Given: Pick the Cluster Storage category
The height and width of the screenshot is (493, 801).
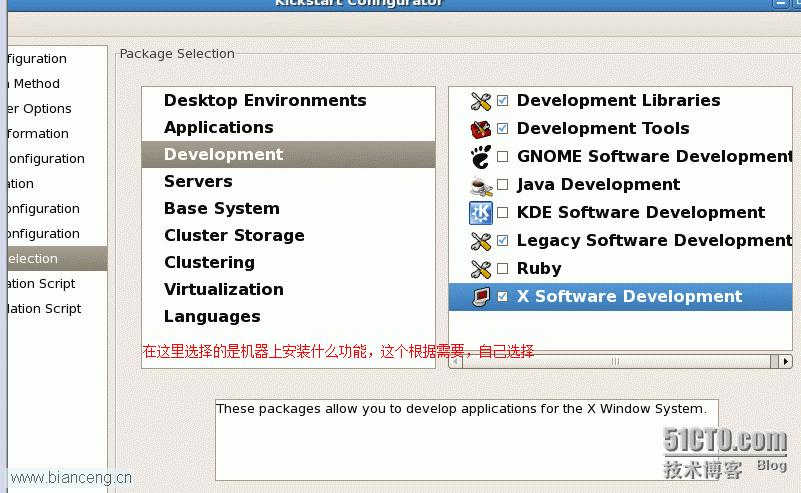Looking at the screenshot, I should point(289,236).
